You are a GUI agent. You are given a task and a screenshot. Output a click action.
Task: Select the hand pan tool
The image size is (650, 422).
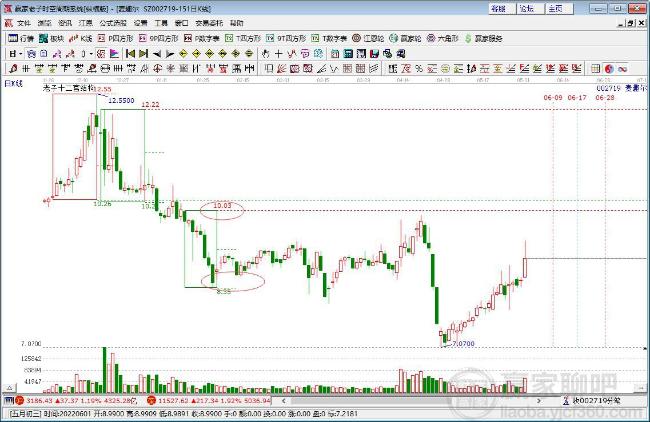tap(266, 53)
